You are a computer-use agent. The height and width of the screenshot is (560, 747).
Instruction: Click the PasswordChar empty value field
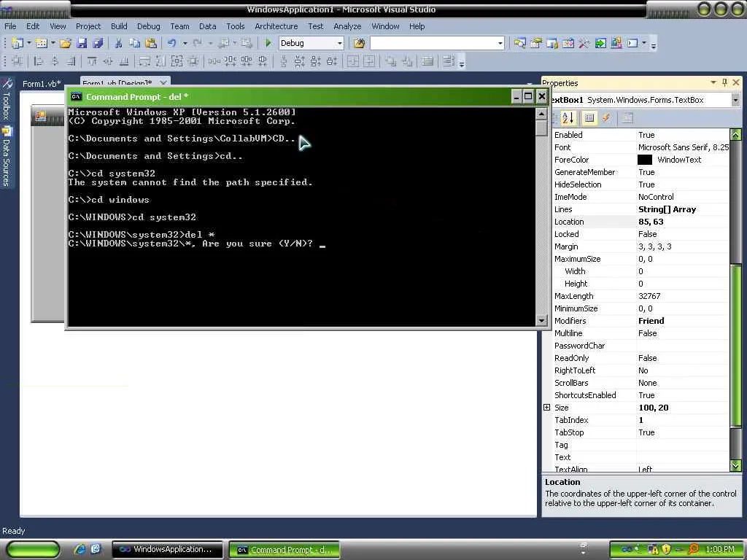[x=683, y=345]
